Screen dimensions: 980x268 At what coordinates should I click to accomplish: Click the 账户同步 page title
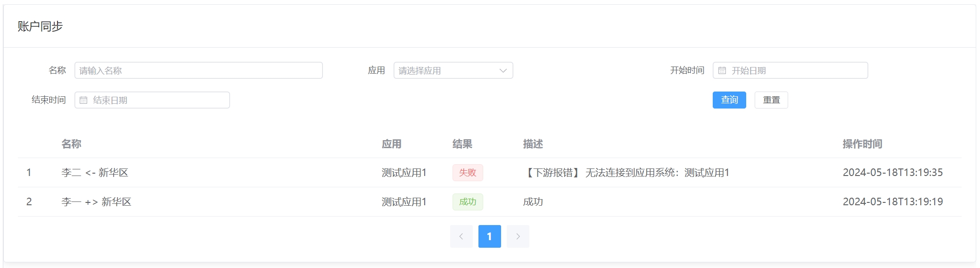(x=40, y=26)
